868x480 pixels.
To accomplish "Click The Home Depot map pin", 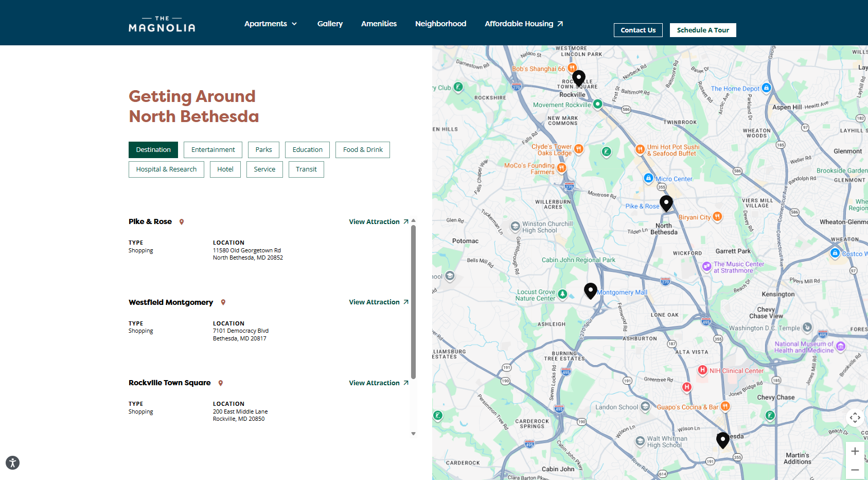I will coord(766,88).
